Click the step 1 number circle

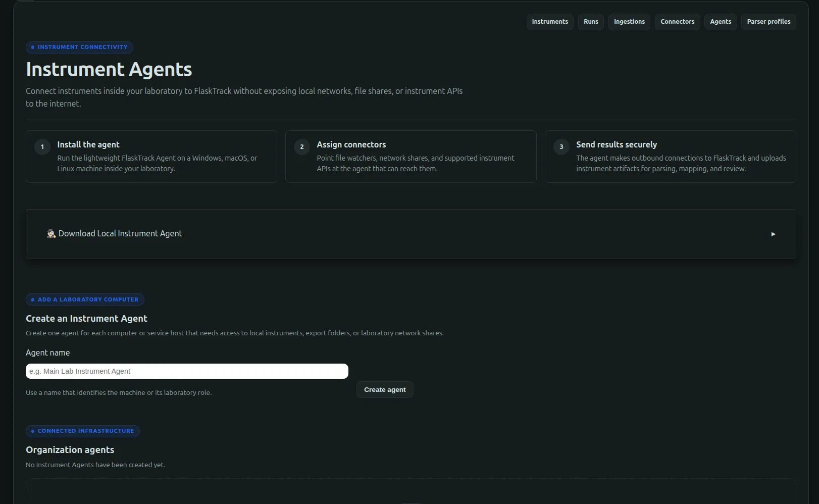click(x=42, y=147)
